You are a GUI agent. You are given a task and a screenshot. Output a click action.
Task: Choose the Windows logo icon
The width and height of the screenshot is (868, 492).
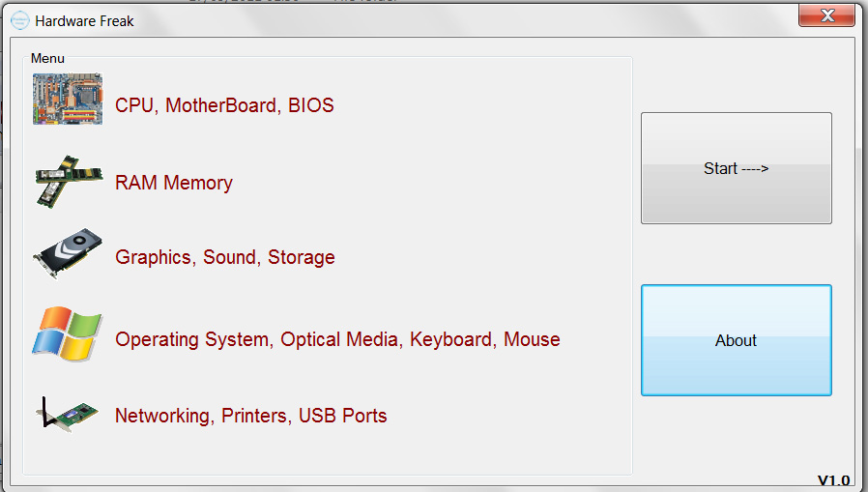[x=68, y=334]
